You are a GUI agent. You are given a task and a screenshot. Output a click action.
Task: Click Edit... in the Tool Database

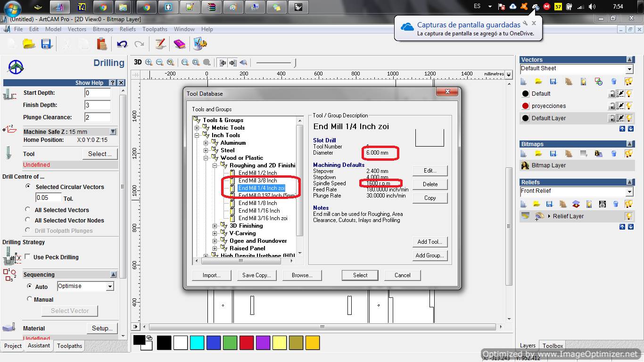pos(430,171)
